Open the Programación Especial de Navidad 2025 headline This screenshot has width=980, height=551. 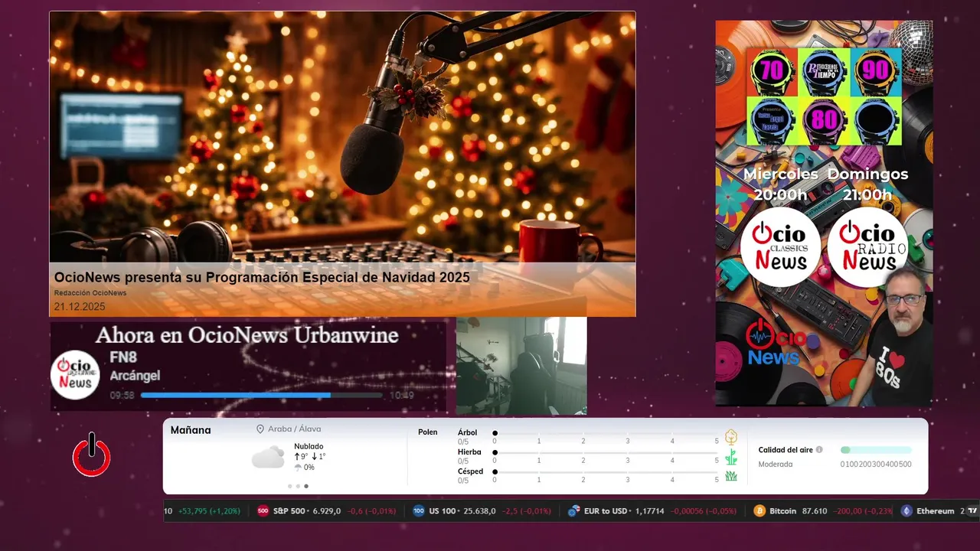coord(262,277)
